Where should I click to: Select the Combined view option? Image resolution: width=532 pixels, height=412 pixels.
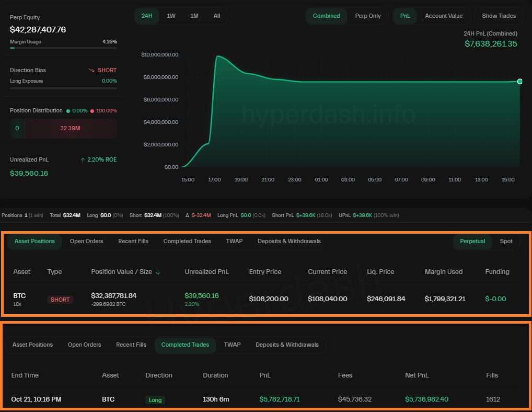coord(327,16)
